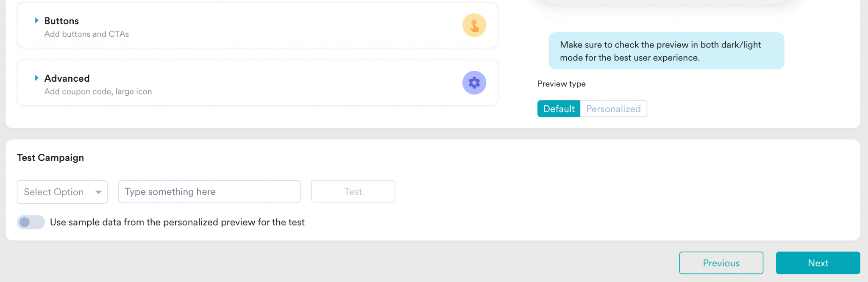The height and width of the screenshot is (282, 868).
Task: Go to the Previous step
Action: [x=721, y=263]
